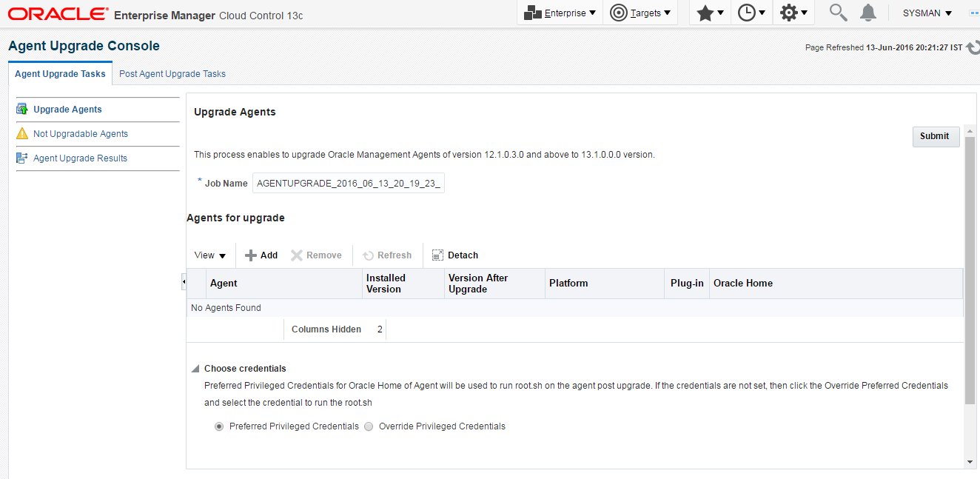Click the page refresh icon
Image resolution: width=980 pixels, height=479 pixels.
(x=973, y=47)
